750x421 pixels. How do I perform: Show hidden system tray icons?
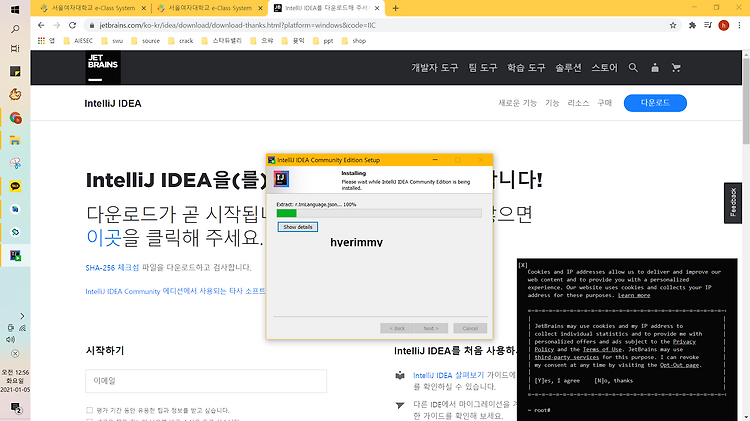22,316
